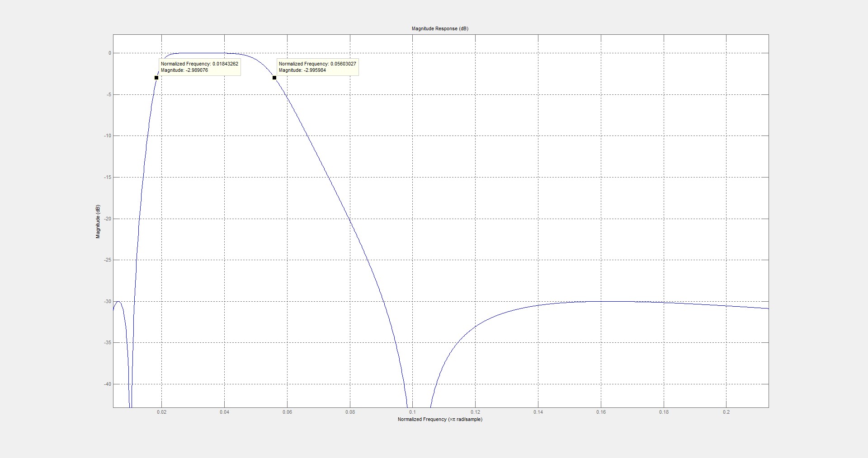Click the y-axis tick label -40
The width and height of the screenshot is (868, 458).
click(107, 384)
